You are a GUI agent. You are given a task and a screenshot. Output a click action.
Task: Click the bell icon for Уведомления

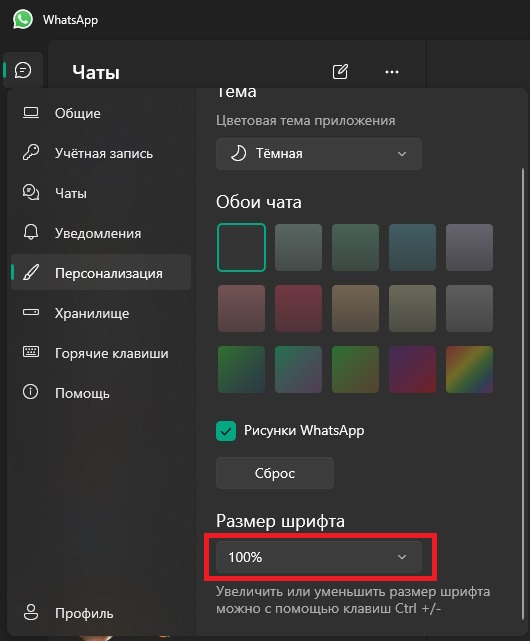(31, 232)
